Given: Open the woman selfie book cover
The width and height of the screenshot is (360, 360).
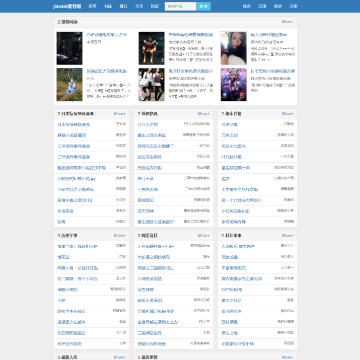Looking at the screenshot, I should point(234,48).
